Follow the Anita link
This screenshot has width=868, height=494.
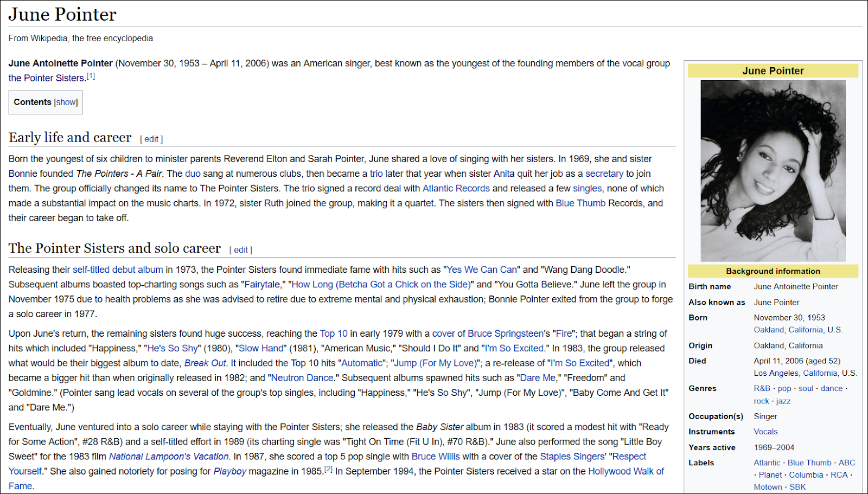(x=504, y=174)
